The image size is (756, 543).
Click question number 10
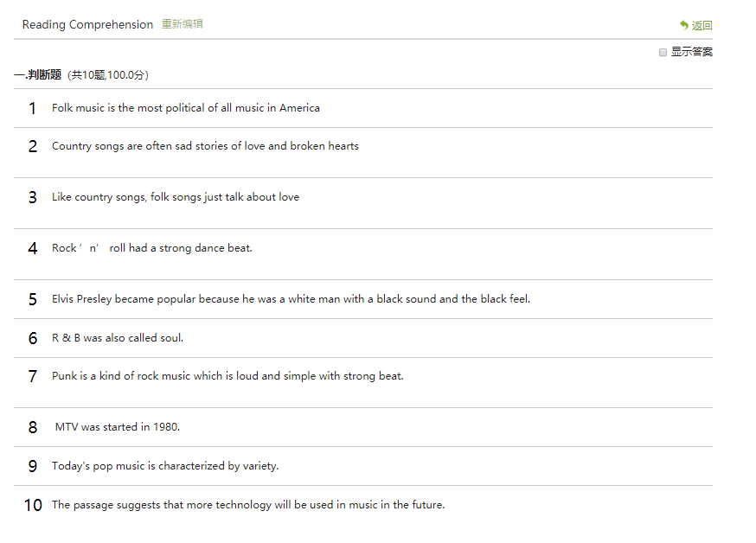pyautogui.click(x=33, y=505)
